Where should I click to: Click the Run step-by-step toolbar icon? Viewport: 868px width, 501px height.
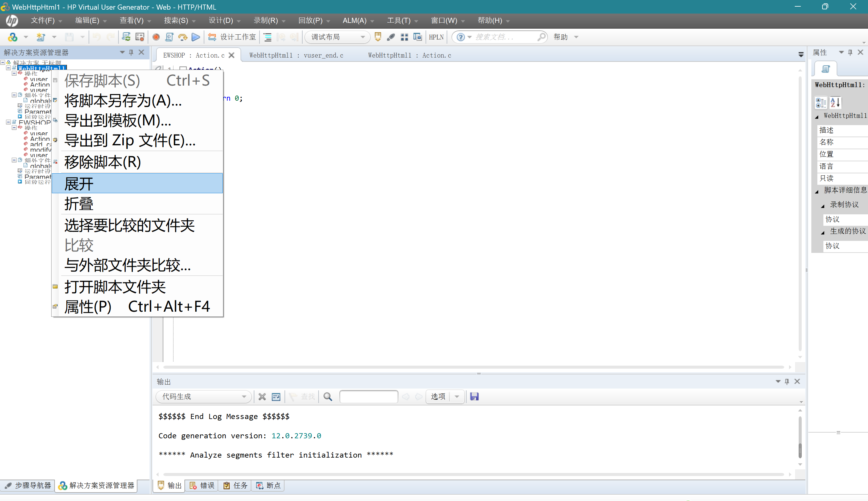point(182,37)
